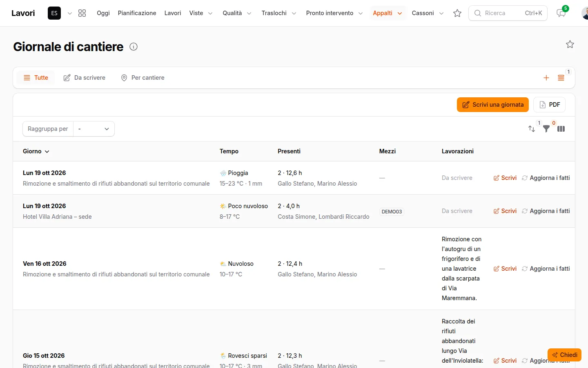Open the chat messages icon with badge 5
588x368 pixels.
[561, 13]
